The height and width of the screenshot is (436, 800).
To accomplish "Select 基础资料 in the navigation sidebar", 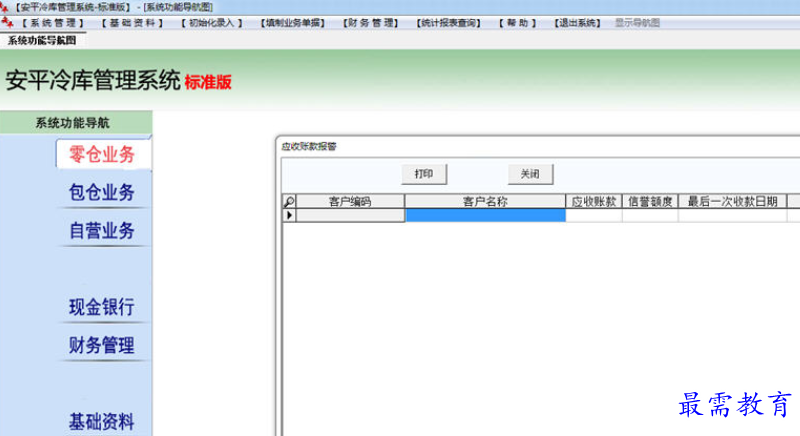I will (x=102, y=422).
